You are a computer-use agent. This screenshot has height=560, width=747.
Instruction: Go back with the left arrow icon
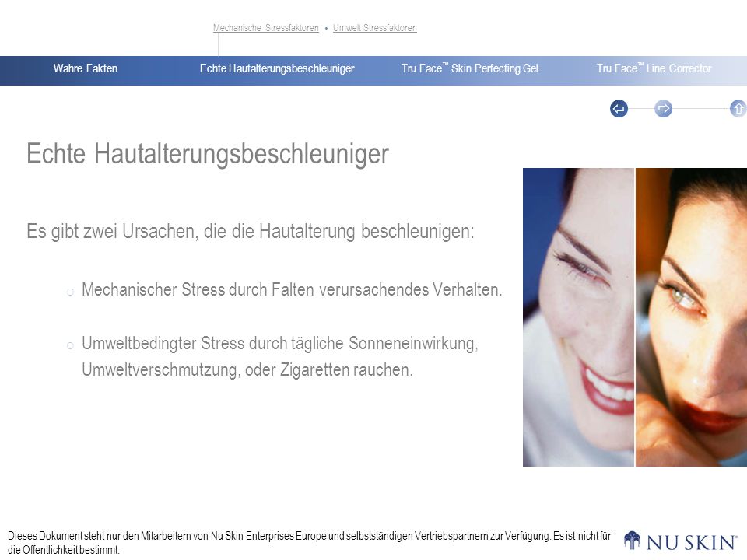[x=619, y=109]
